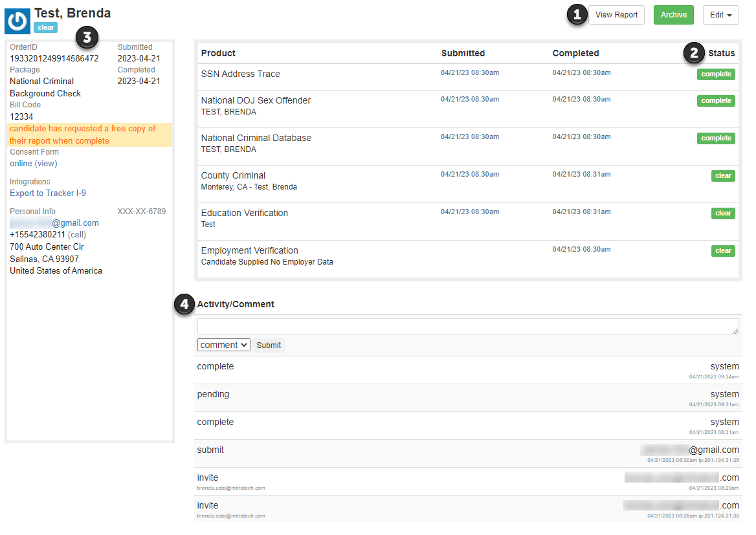Screen dimensions: 756x535
Task: Click into the Activity/Comment text box
Action: [x=467, y=327]
